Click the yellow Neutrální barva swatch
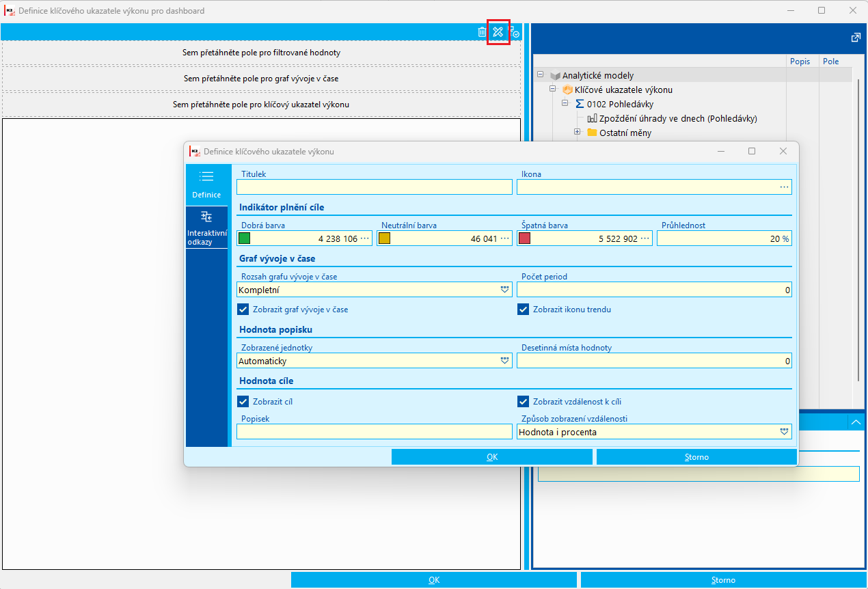The width and height of the screenshot is (868, 589). click(x=385, y=238)
